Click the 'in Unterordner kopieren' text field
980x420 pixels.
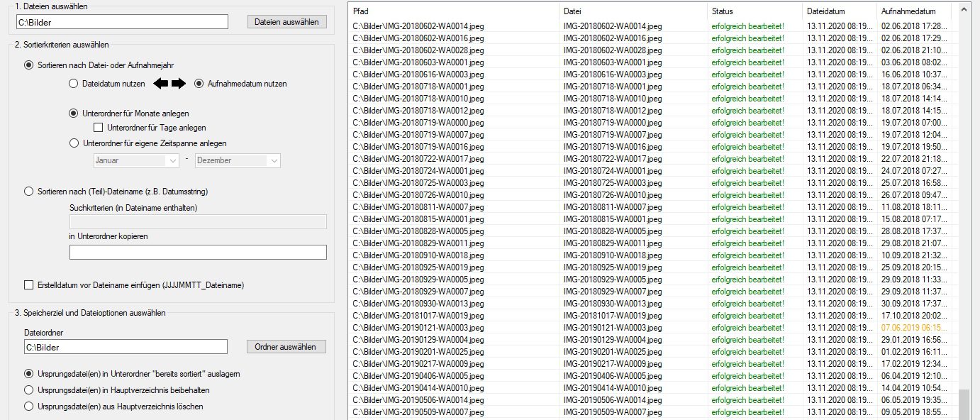coord(198,252)
